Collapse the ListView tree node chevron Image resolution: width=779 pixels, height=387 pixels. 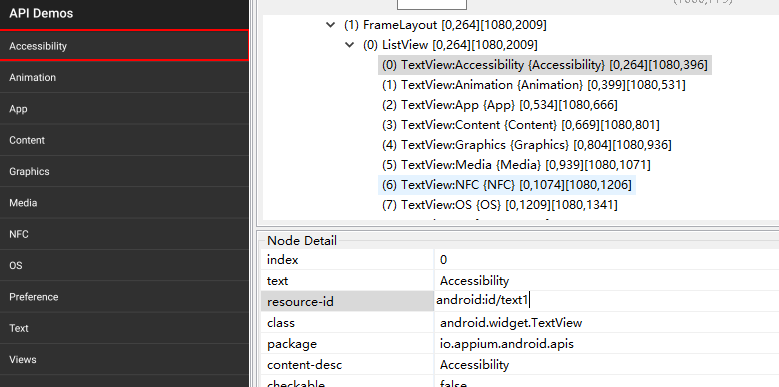[349, 45]
